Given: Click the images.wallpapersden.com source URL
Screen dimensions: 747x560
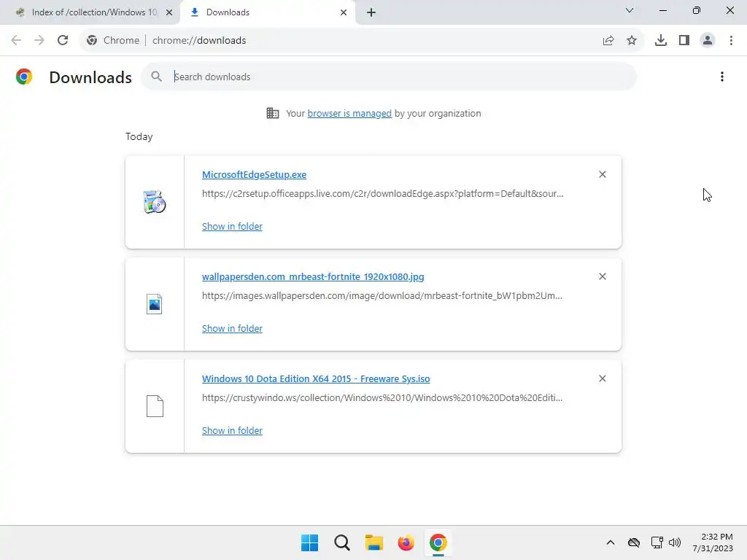Looking at the screenshot, I should point(382,296).
